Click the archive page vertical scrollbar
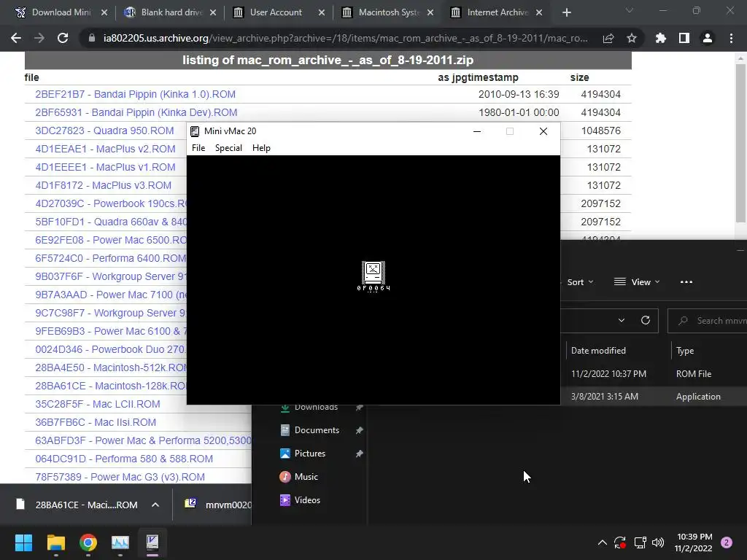Image resolution: width=747 pixels, height=560 pixels. [x=740, y=143]
